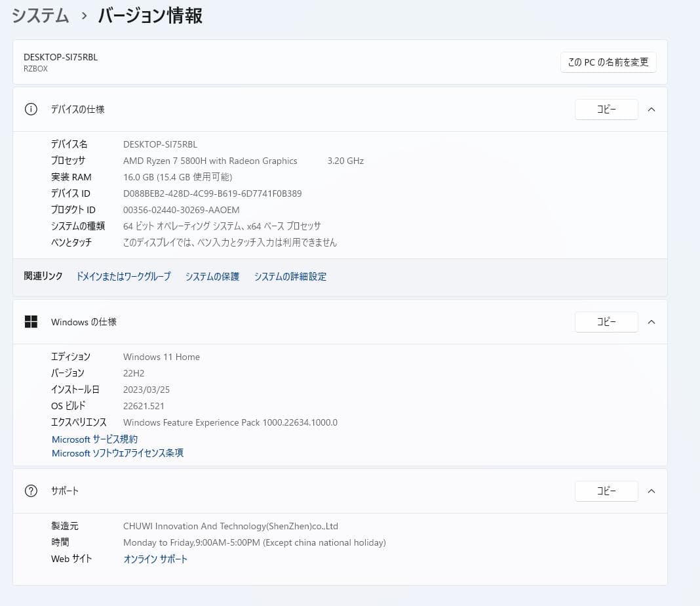Collapse the デバイスの仕様 section chevron

tap(651, 110)
